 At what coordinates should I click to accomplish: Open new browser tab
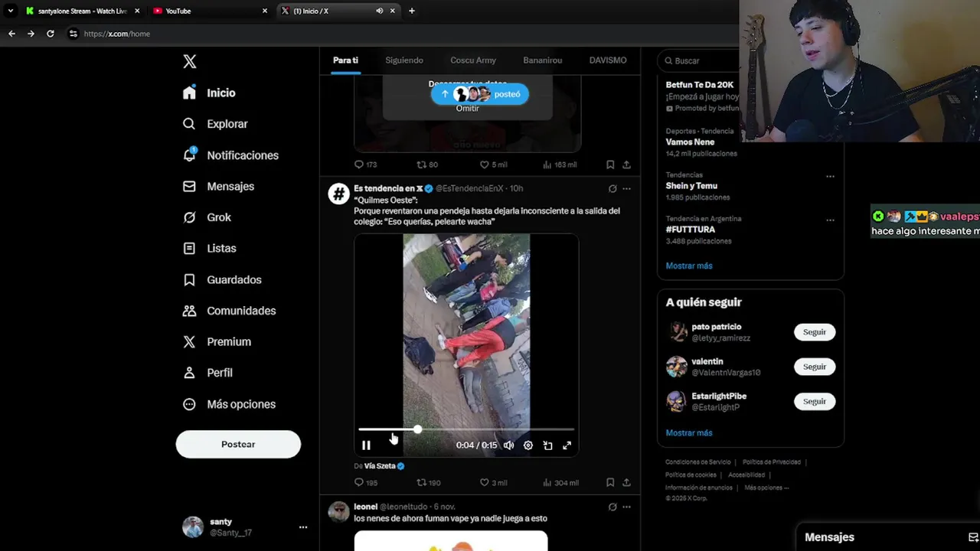pyautogui.click(x=412, y=11)
